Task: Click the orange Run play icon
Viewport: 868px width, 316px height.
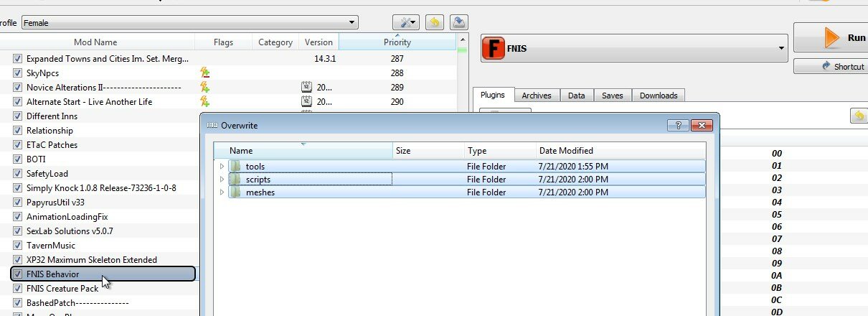Action: (832, 37)
